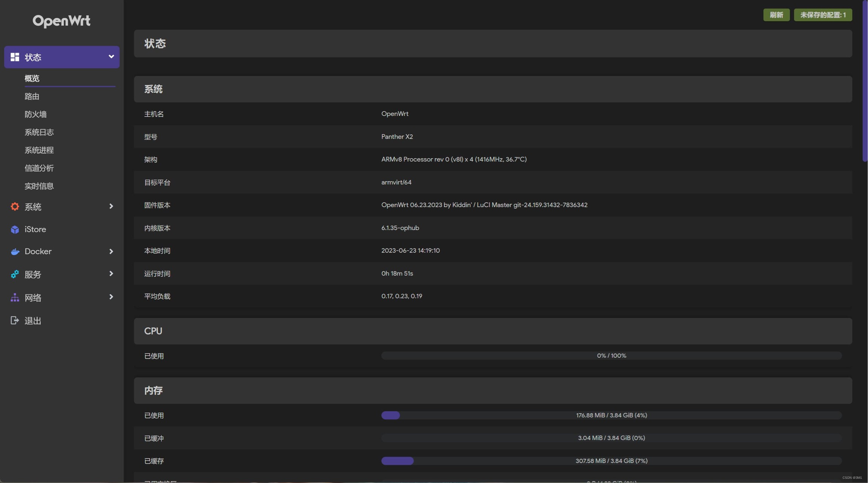Open iStore via its cube icon

(15, 229)
